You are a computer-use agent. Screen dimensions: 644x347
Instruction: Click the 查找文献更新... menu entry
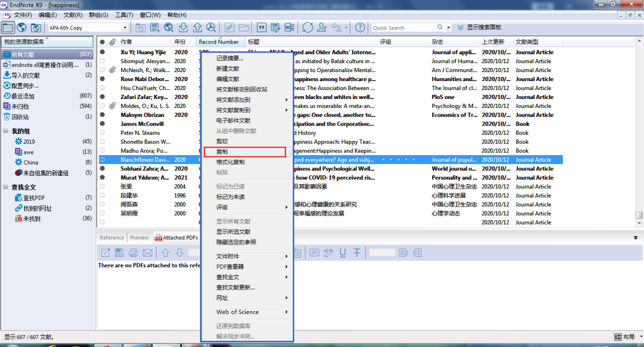coord(247,287)
